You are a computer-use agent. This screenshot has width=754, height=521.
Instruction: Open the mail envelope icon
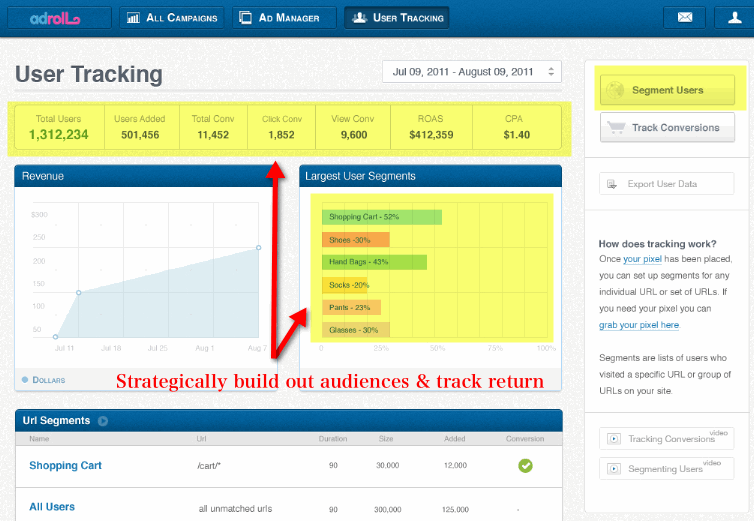685,18
